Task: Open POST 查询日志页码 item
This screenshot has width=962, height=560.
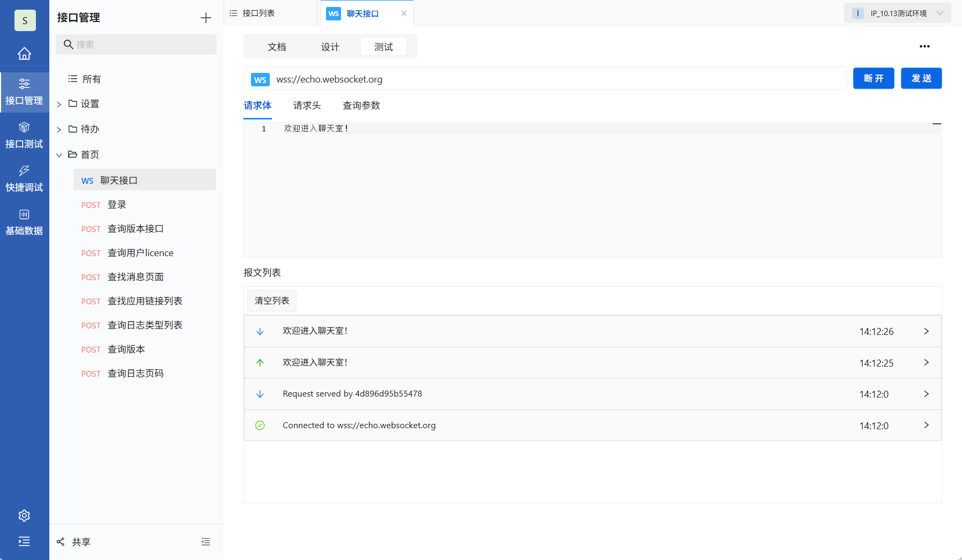Action: [x=145, y=374]
